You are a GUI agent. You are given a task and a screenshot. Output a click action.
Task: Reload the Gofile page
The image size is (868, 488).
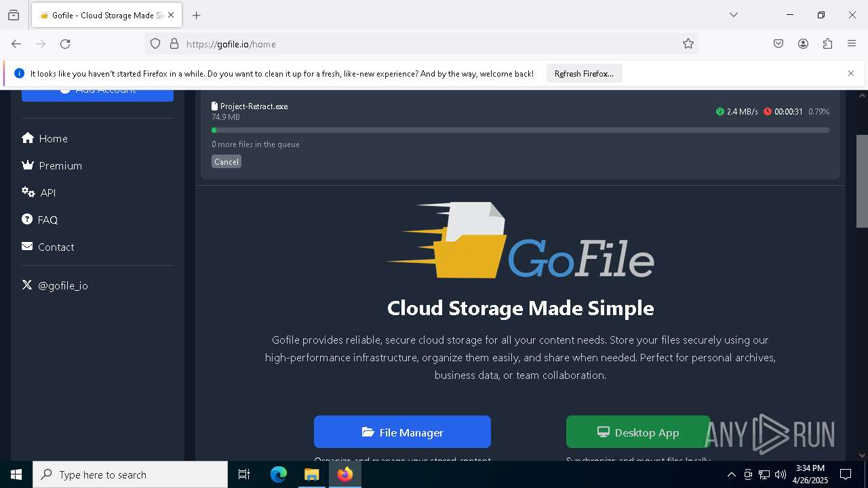pyautogui.click(x=65, y=44)
